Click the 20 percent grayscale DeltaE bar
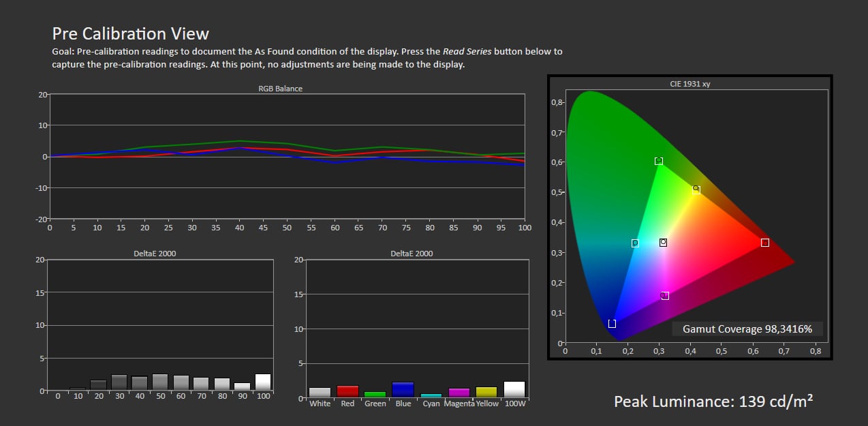868x426 pixels. 99,385
